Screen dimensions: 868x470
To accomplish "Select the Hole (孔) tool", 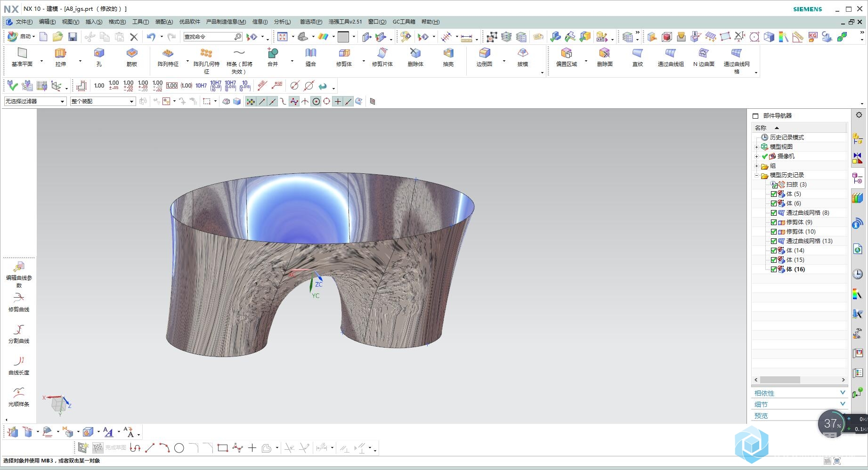I will click(99, 57).
